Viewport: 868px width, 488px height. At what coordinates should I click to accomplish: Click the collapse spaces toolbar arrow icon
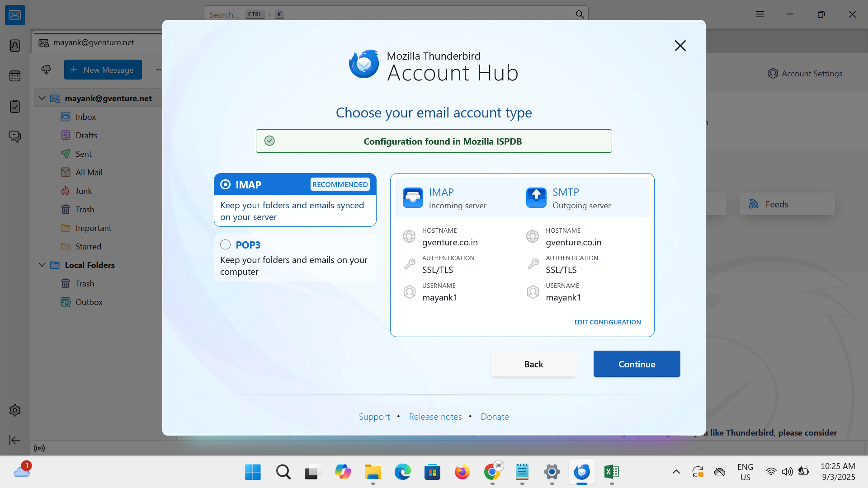point(15,440)
